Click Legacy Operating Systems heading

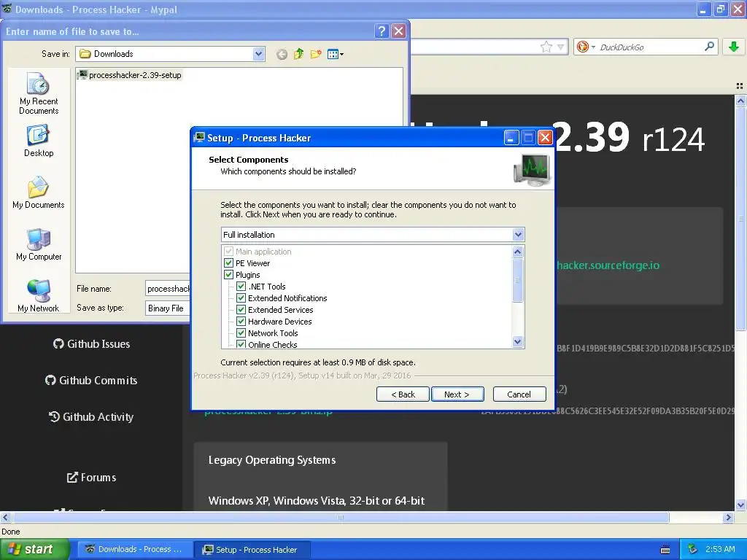click(x=272, y=460)
